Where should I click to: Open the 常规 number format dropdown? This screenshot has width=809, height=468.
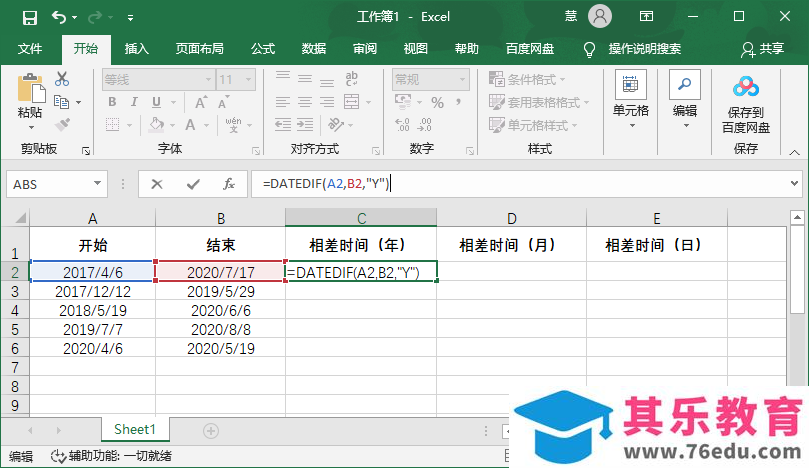(462, 79)
